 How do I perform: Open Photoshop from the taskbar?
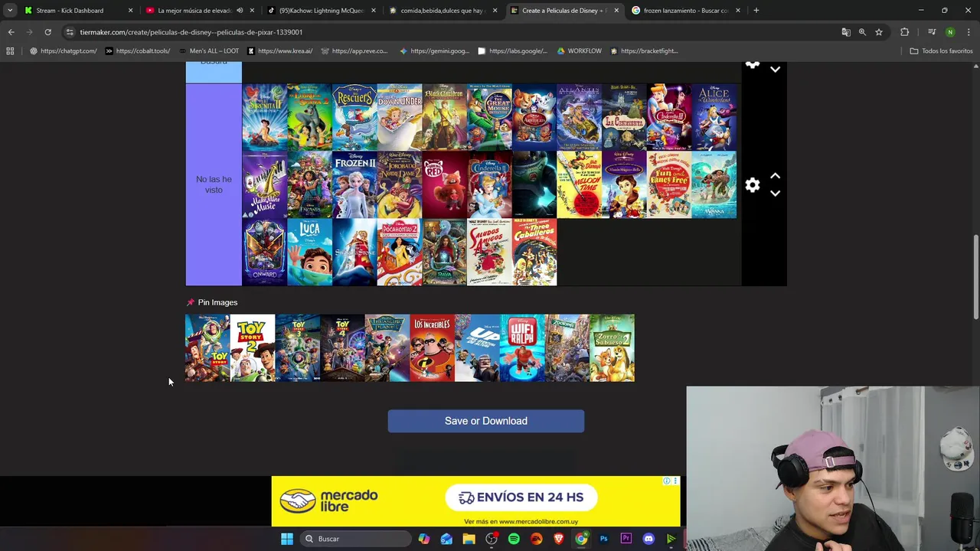603,539
